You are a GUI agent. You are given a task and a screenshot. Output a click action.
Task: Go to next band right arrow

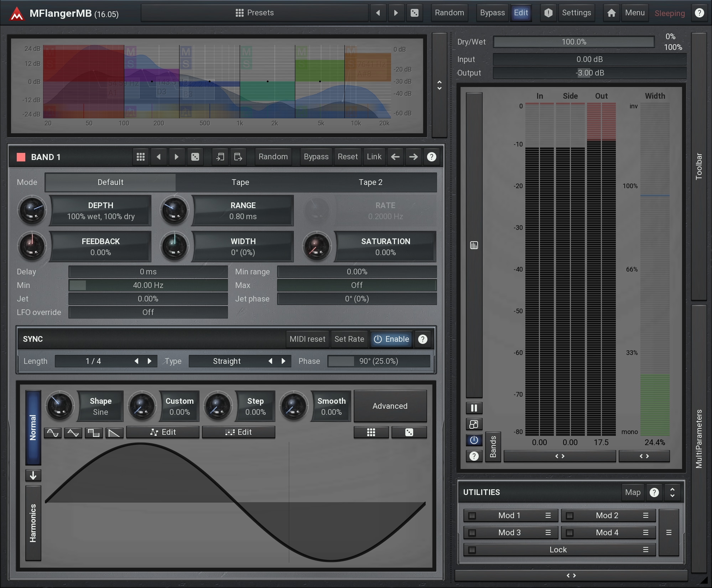click(414, 157)
